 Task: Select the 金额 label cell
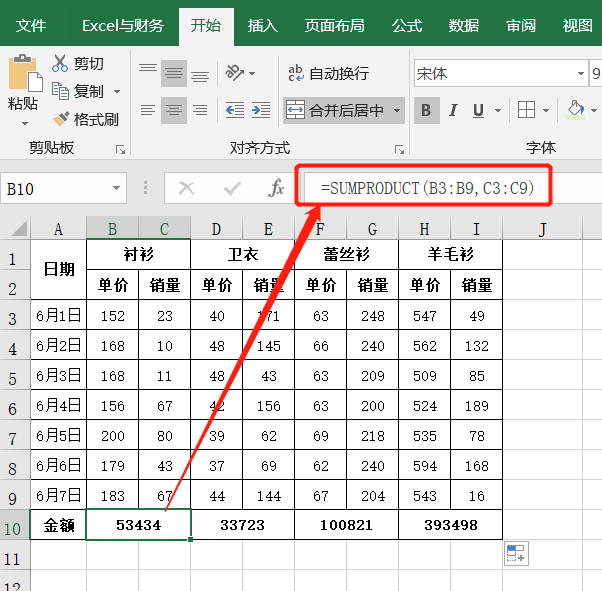(x=58, y=525)
